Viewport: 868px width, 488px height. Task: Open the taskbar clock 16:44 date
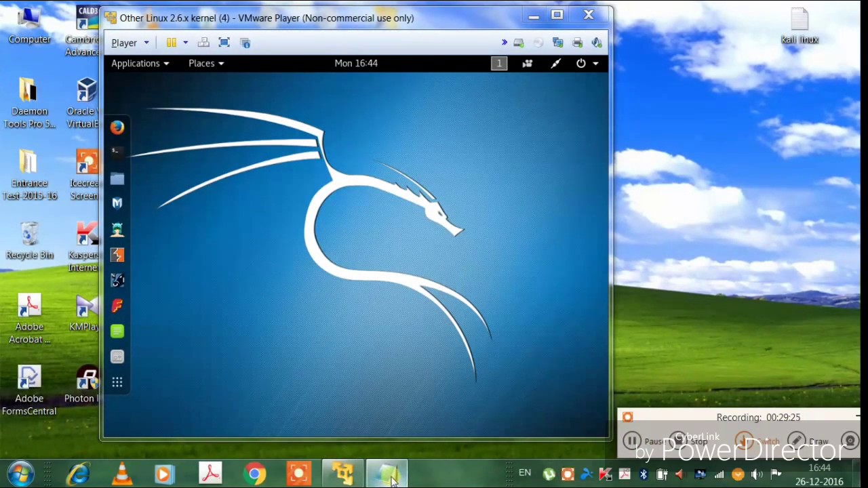tap(819, 474)
